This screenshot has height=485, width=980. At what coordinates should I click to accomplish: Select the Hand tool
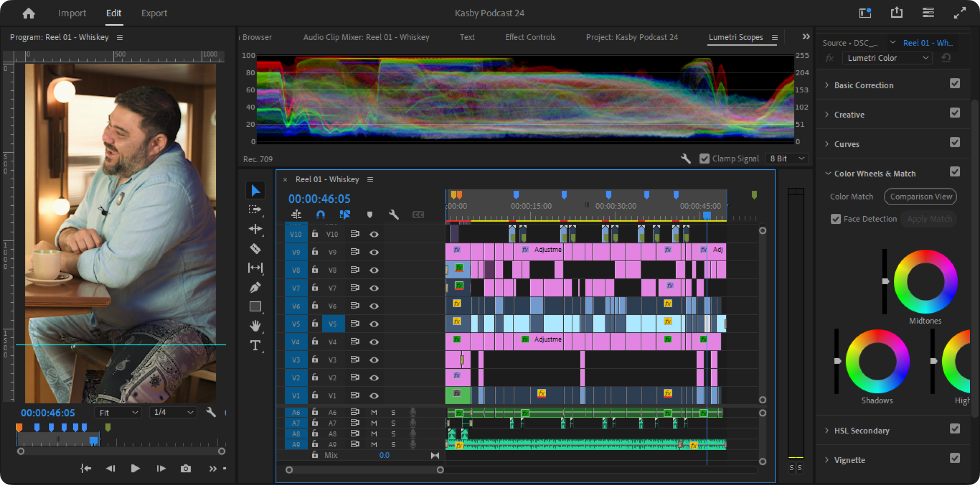pos(255,326)
